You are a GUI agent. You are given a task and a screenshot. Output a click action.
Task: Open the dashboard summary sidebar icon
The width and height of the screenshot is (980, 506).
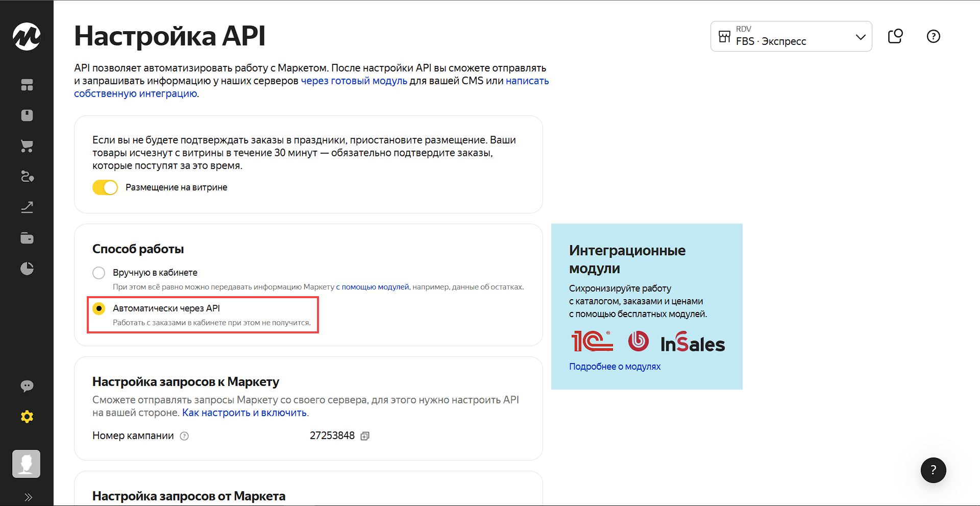click(x=27, y=85)
